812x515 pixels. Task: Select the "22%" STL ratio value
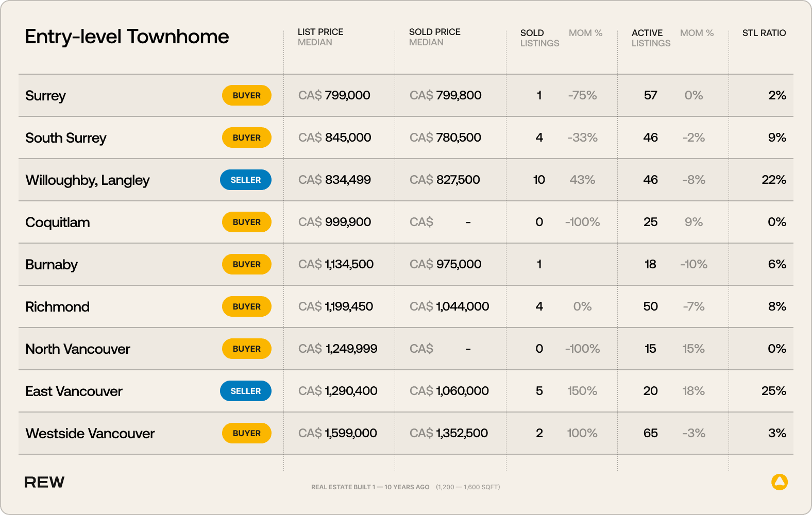[x=774, y=180]
